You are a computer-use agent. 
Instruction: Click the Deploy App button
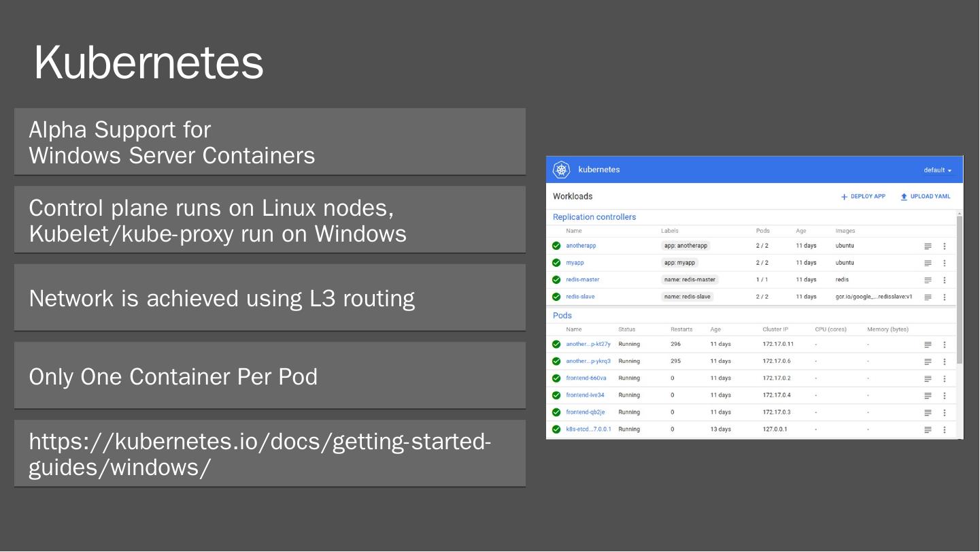pyautogui.click(x=863, y=197)
